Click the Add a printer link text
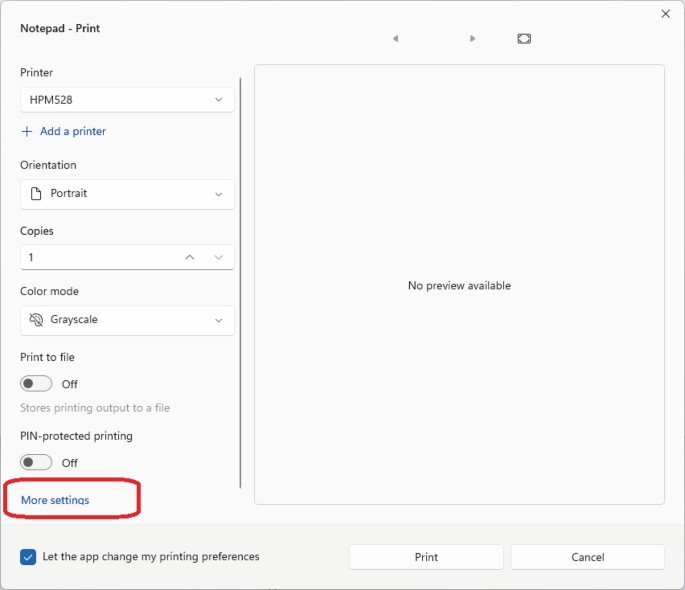 73,132
